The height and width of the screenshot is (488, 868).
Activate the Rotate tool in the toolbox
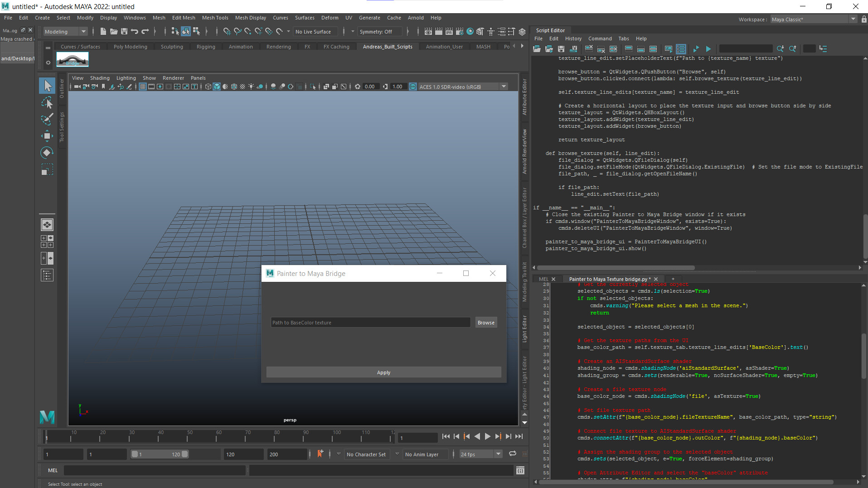point(47,153)
